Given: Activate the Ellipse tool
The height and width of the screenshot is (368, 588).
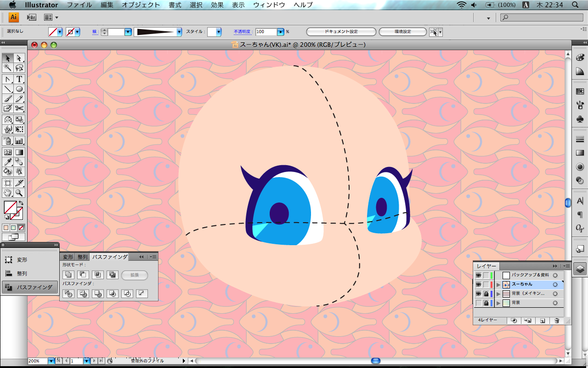Looking at the screenshot, I should (x=19, y=89).
